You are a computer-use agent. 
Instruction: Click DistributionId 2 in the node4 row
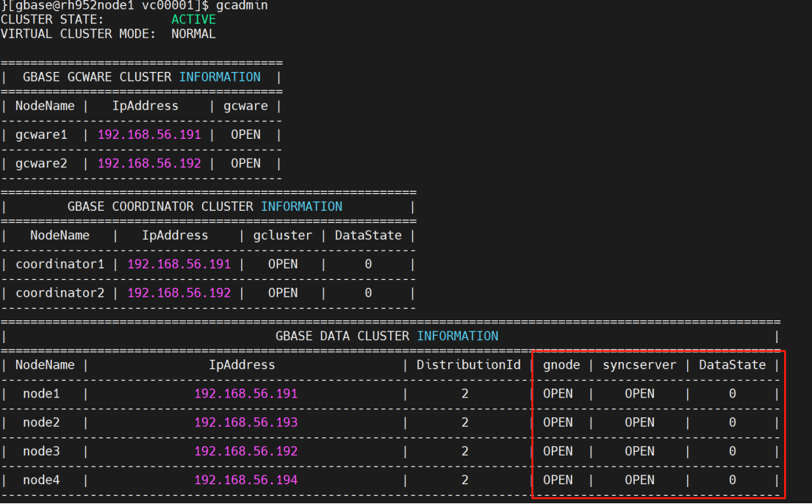tap(465, 480)
